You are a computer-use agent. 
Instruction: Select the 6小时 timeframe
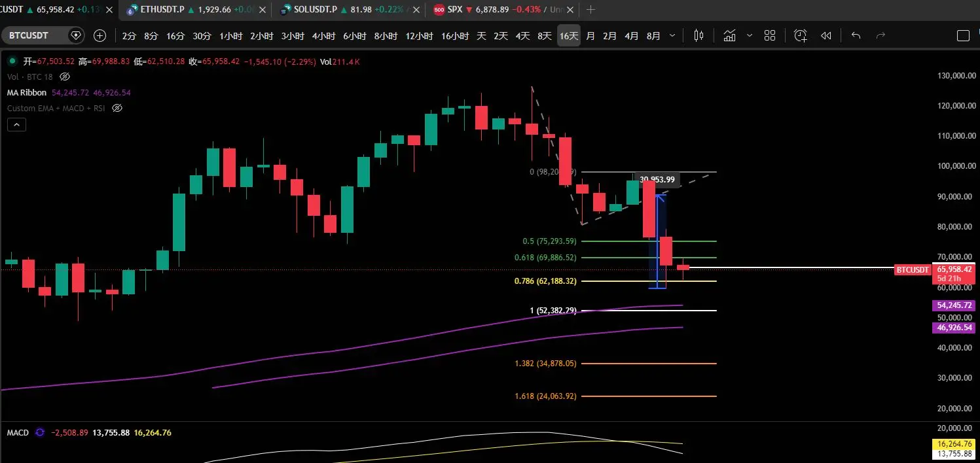[355, 36]
